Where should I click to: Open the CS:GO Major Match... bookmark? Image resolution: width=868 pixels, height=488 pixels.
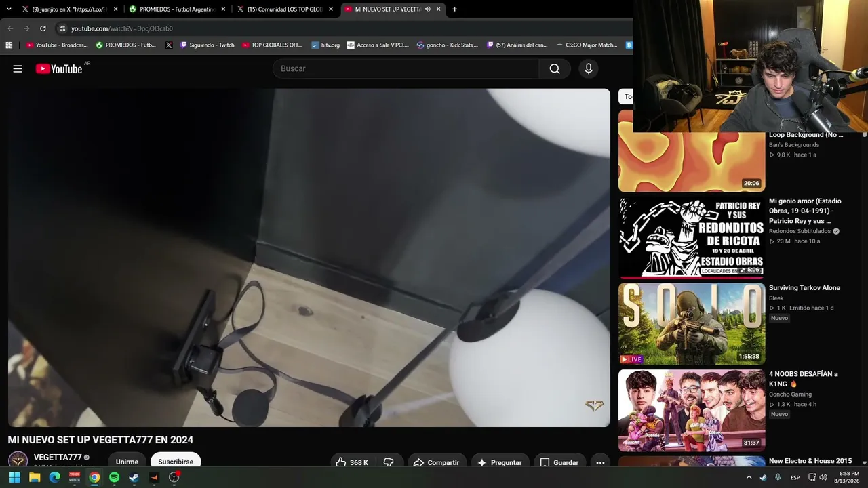click(587, 45)
